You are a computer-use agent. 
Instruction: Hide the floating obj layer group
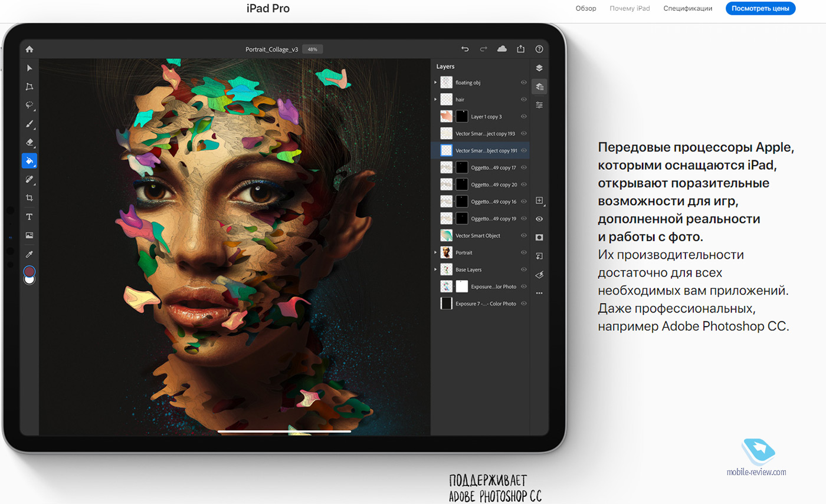pyautogui.click(x=523, y=83)
